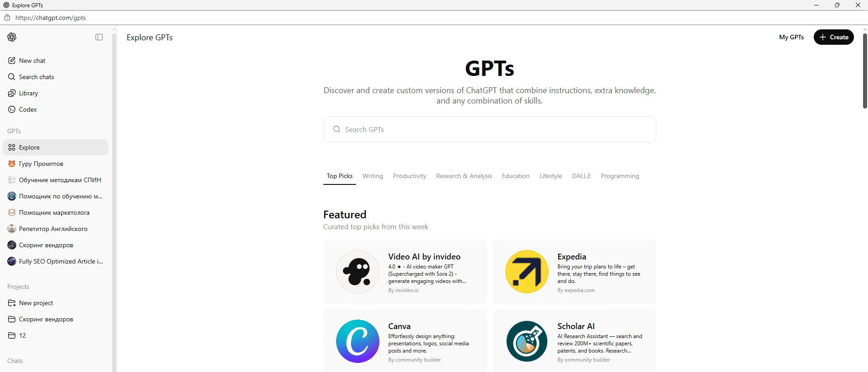Click the Search GPTs input field
Viewport: 868px width, 372px height.
pos(489,129)
